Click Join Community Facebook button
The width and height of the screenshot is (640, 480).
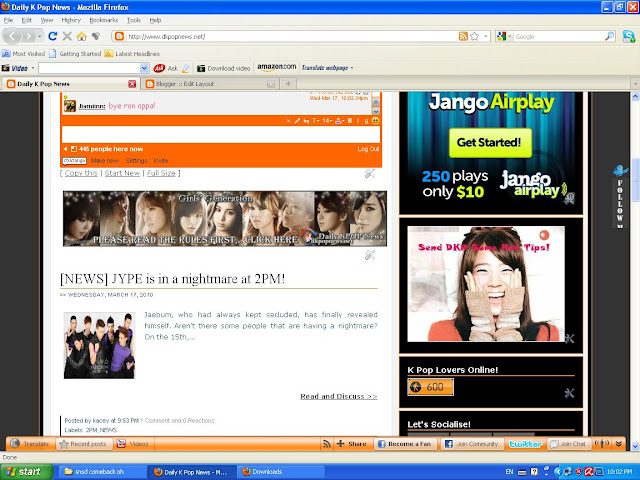(472, 444)
